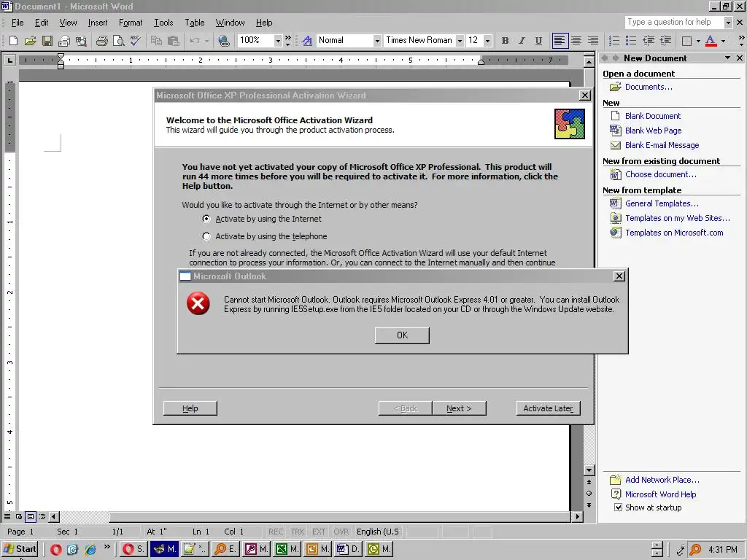This screenshot has height=560, width=747.
Task: Open the Normal style dropdown
Action: (377, 41)
